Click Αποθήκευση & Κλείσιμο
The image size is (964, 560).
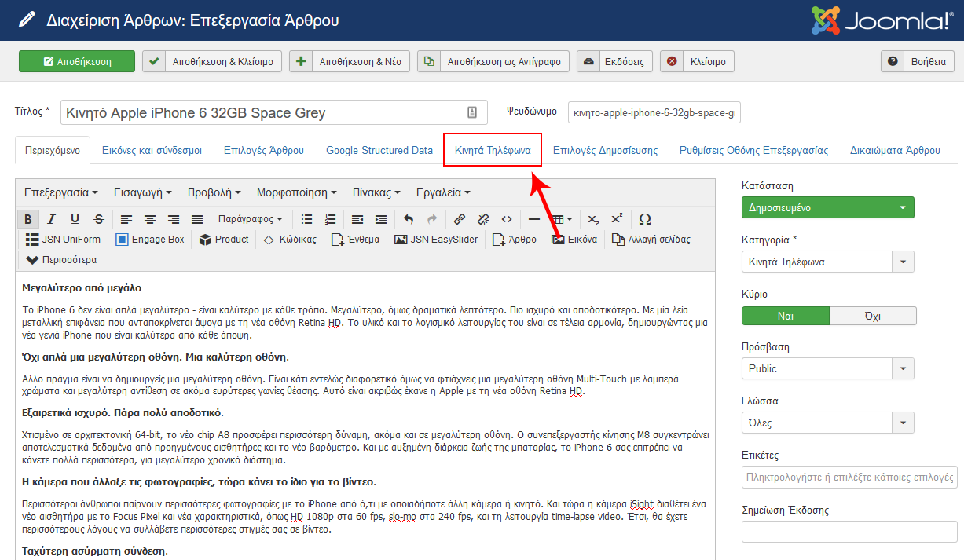[212, 61]
